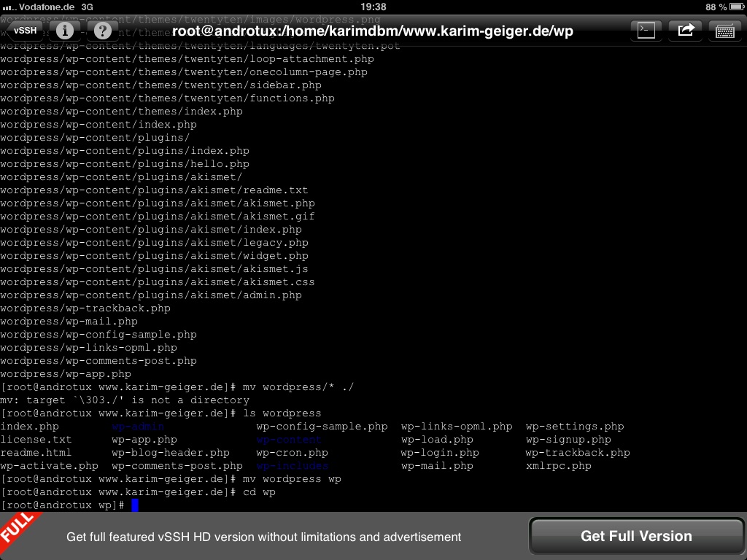The height and width of the screenshot is (560, 747).
Task: Tap license.txt in the ls listing
Action: tap(36, 440)
